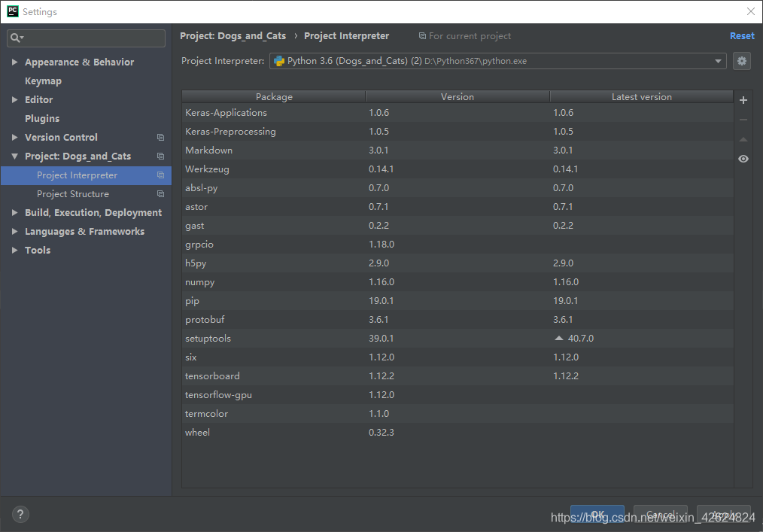The width and height of the screenshot is (763, 532).
Task: Click the uninstall package minus icon
Action: 743,120
